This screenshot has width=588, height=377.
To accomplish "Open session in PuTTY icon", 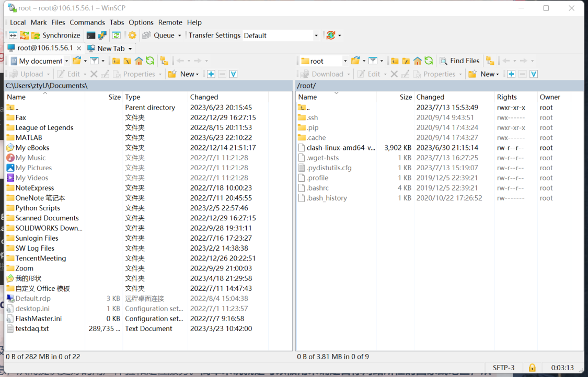I will [102, 35].
